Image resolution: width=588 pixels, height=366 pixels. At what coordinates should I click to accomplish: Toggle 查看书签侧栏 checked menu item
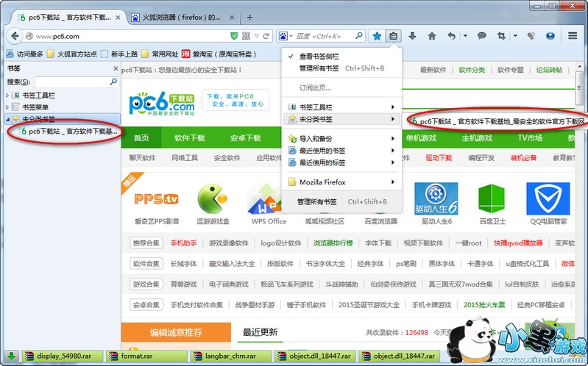point(319,56)
